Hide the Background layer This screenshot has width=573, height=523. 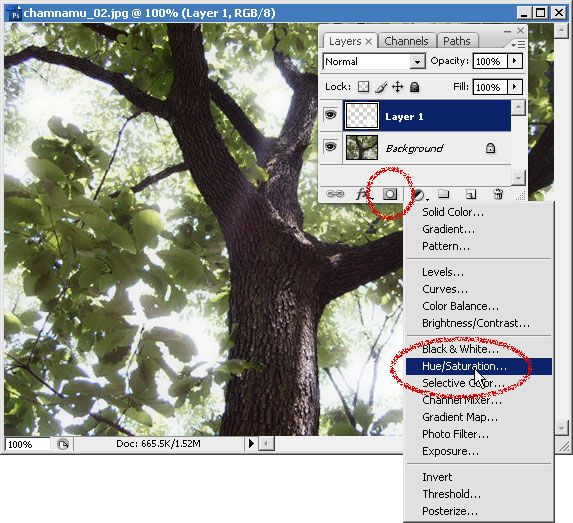click(x=330, y=147)
